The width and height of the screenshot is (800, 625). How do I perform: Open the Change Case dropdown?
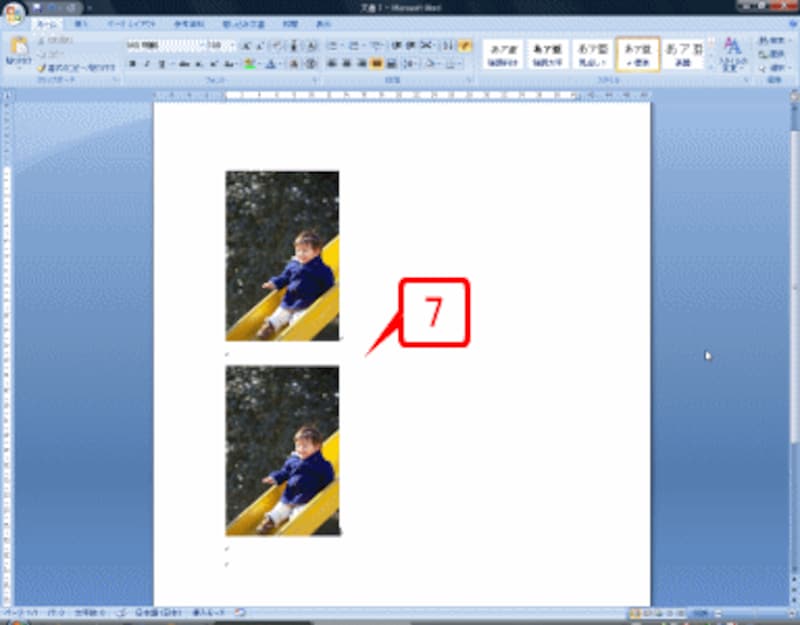(x=230, y=64)
